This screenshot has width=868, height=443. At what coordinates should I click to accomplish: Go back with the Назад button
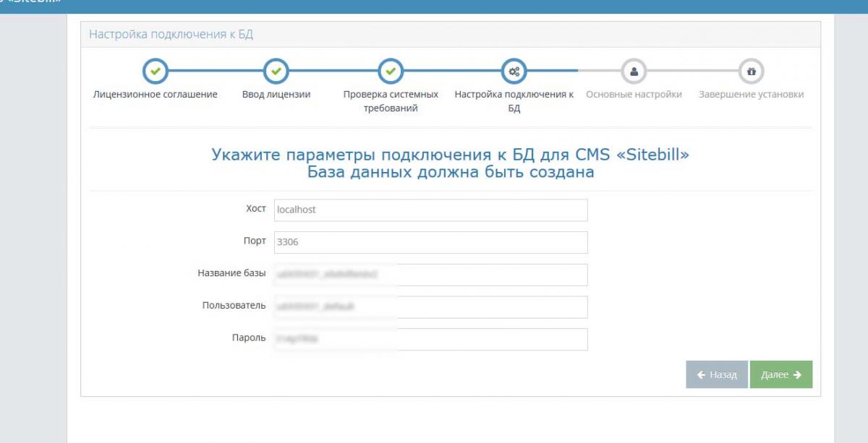pyautogui.click(x=717, y=374)
